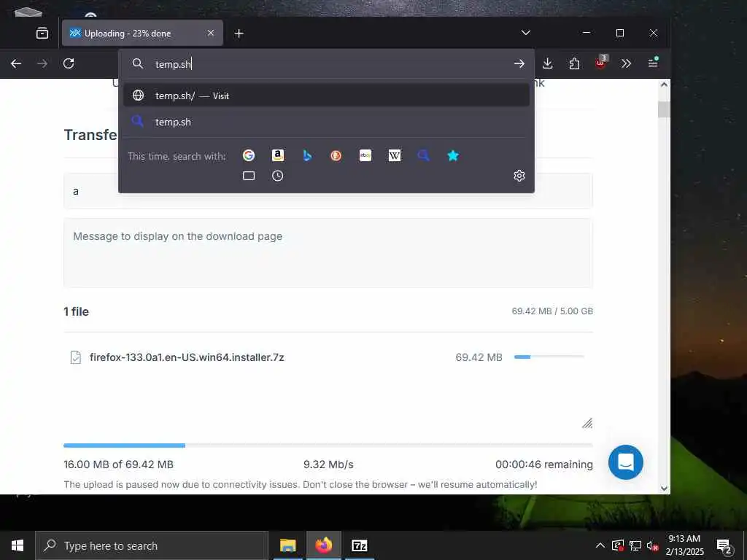747x560 pixels.
Task: Click the '69.42 MB / 5.00 GB' text
Action: pos(552,311)
